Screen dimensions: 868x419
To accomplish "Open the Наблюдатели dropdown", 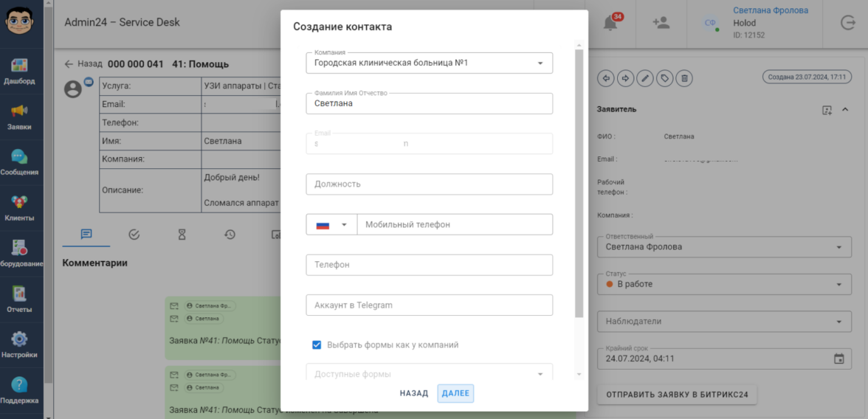I will [838, 322].
